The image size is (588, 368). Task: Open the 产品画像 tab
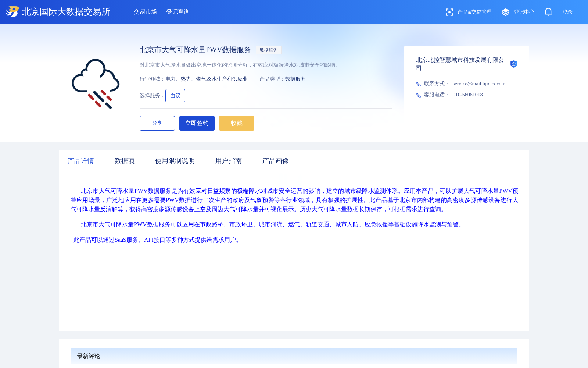[x=276, y=161]
